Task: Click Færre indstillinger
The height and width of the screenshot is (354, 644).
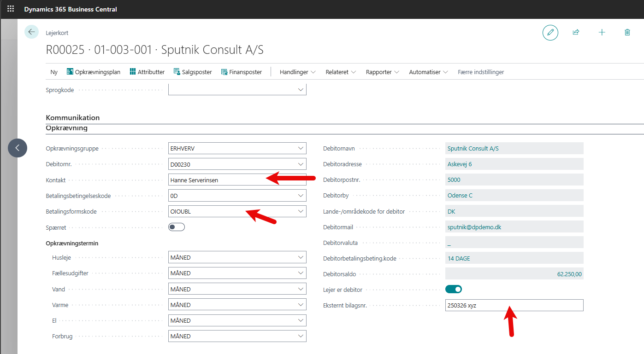Action: pos(481,72)
